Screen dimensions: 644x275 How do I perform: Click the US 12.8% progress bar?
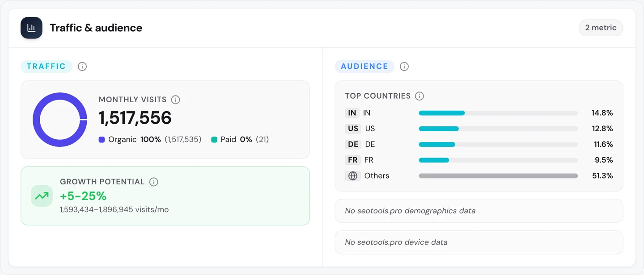coord(498,129)
